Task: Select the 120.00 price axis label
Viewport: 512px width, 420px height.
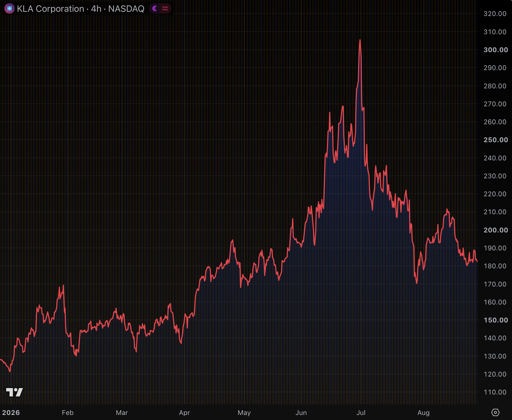Action: (495, 374)
